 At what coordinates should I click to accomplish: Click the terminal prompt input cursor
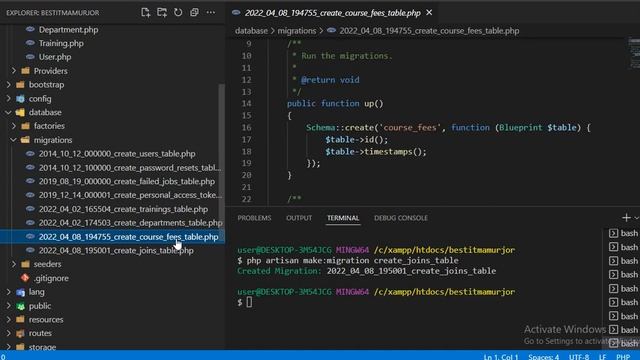(249, 302)
